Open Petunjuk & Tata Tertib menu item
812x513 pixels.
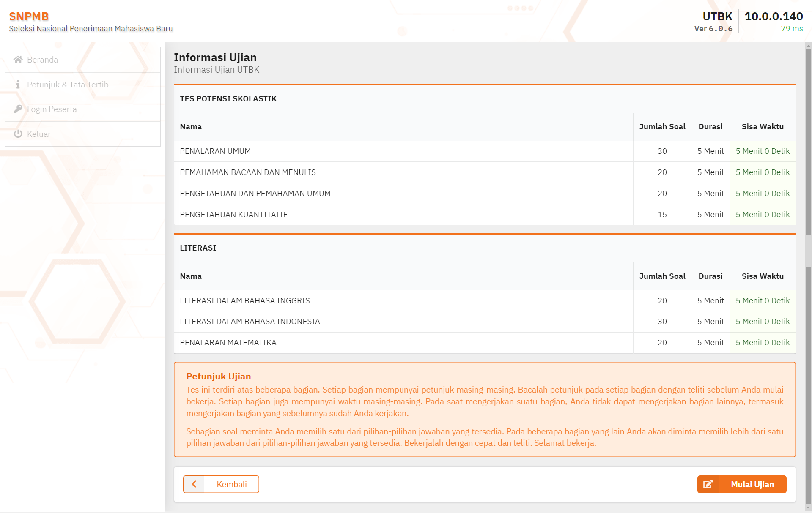point(82,85)
